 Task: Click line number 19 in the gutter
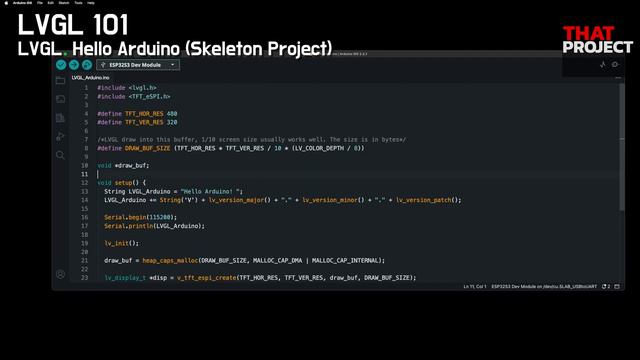tap(84, 243)
